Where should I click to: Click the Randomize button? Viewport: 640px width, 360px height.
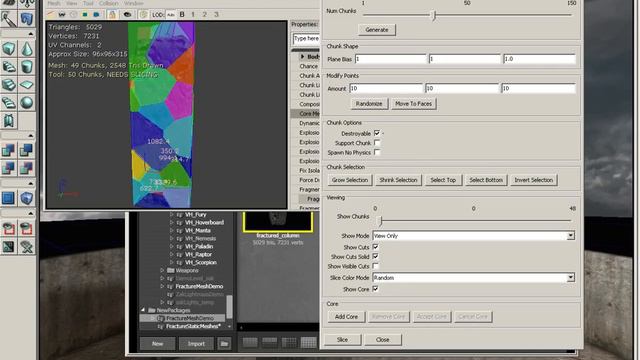369,104
